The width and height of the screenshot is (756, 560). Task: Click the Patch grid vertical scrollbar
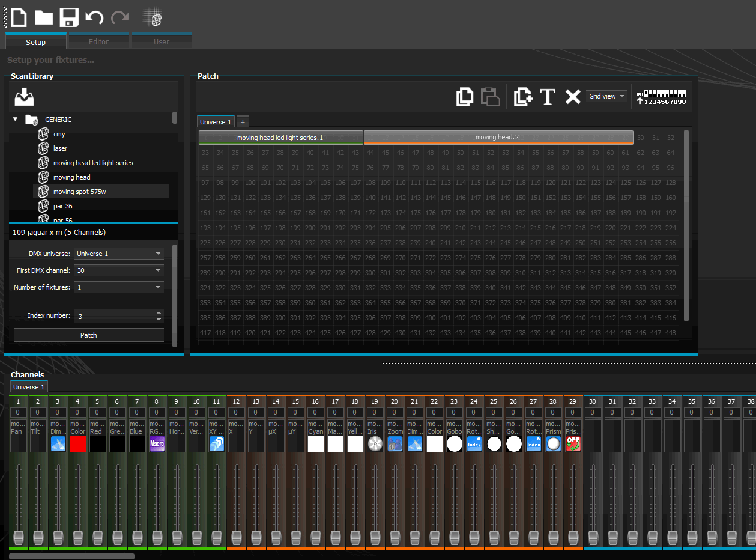pyautogui.click(x=686, y=225)
